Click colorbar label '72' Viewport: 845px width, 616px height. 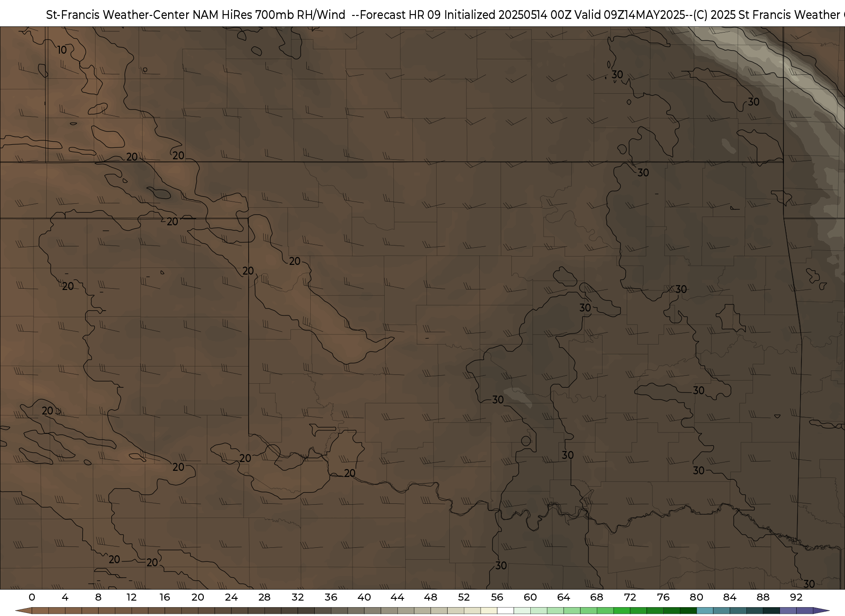(x=630, y=598)
